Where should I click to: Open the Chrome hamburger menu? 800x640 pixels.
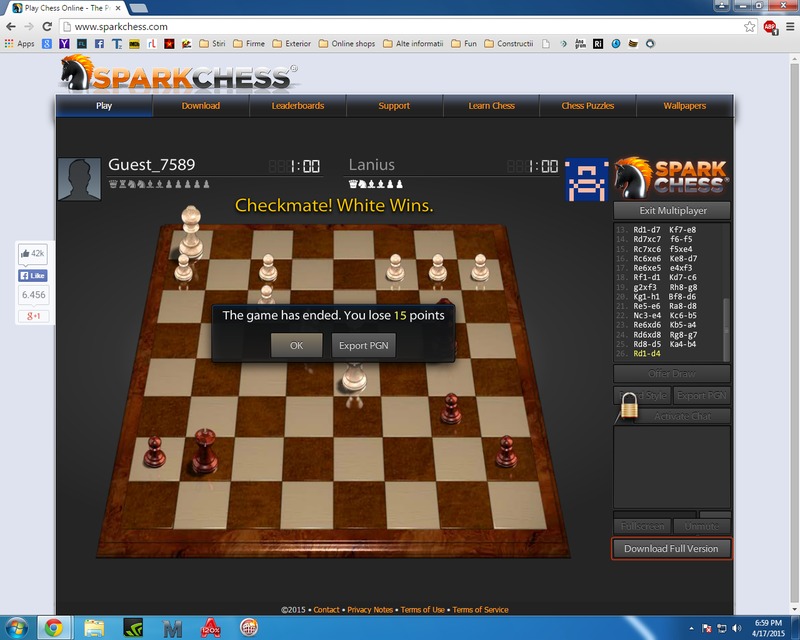[x=789, y=27]
